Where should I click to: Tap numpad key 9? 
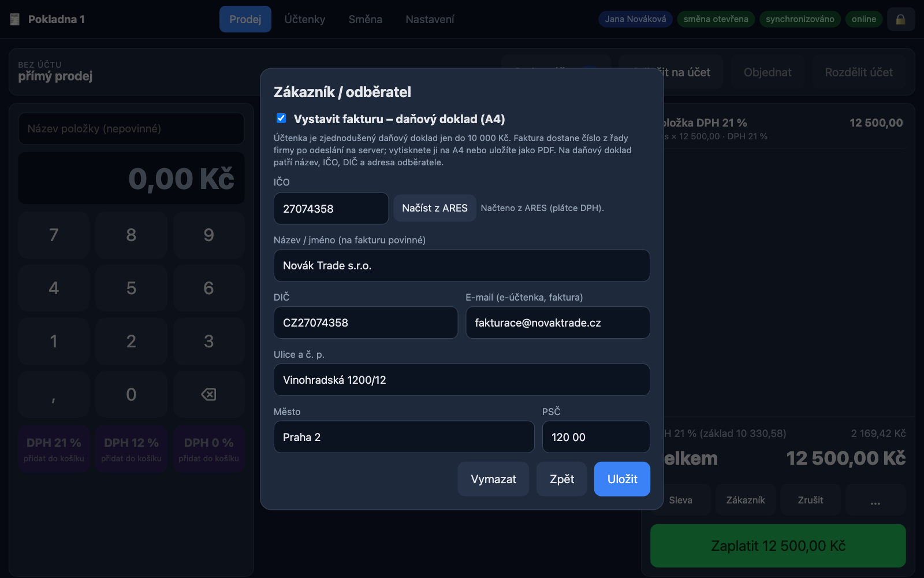pyautogui.click(x=208, y=235)
